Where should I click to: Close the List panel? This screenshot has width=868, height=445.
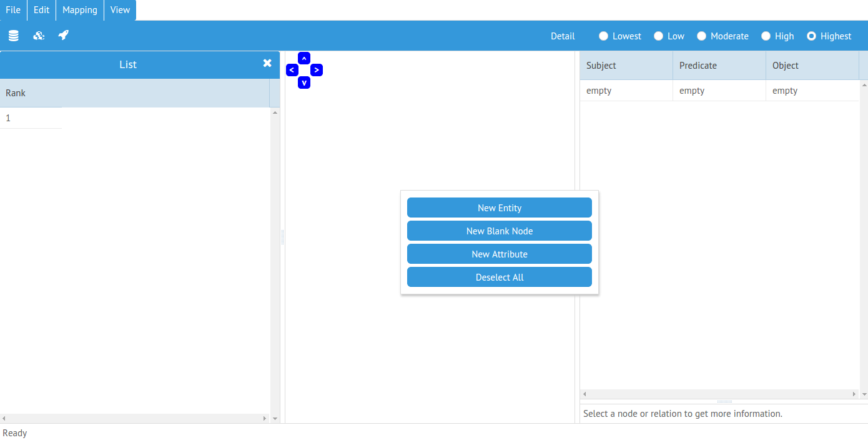[x=267, y=64]
